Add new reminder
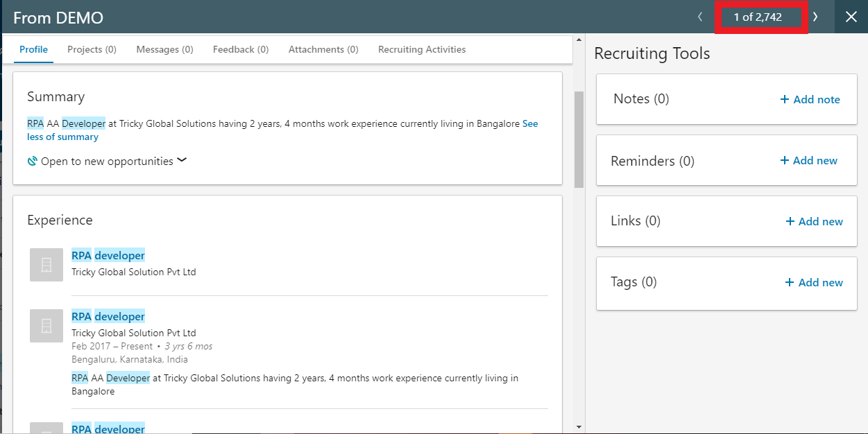The width and height of the screenshot is (868, 434). point(808,161)
